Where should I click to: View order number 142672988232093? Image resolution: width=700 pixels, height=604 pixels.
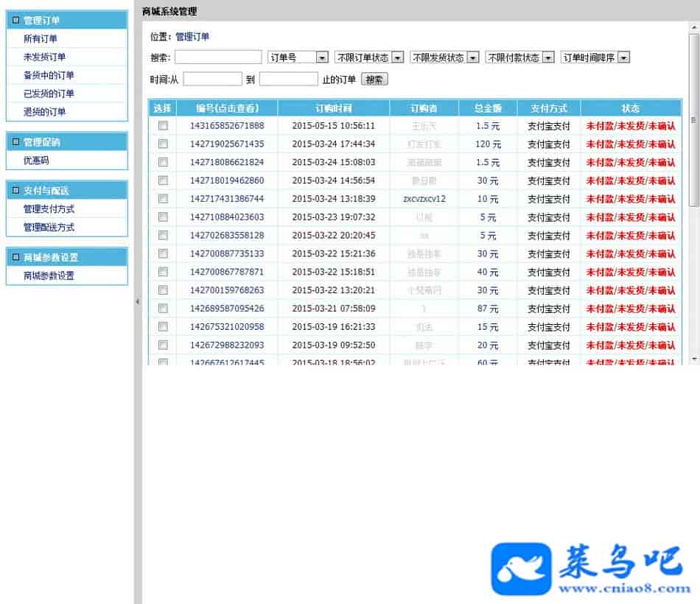click(x=227, y=345)
